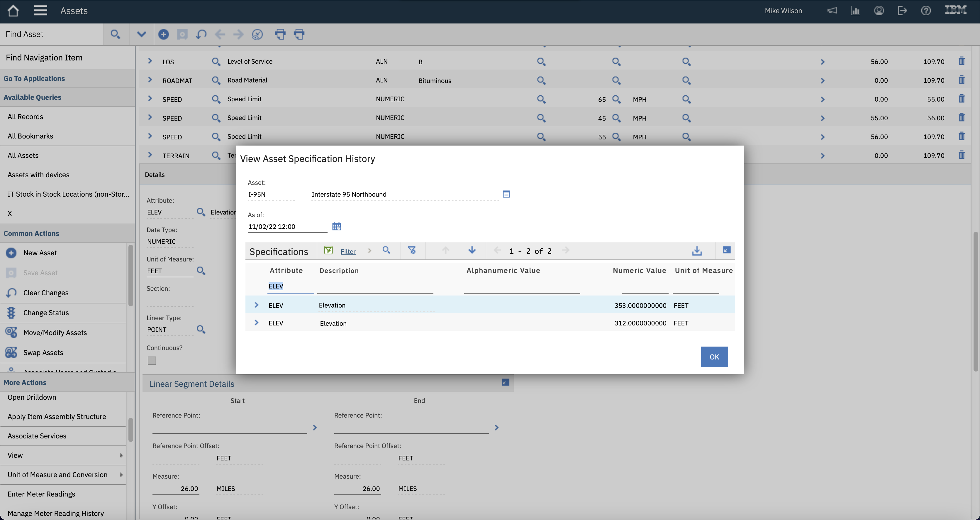Click the print toolbar icon
This screenshot has width=980, height=520.
pyautogui.click(x=281, y=34)
